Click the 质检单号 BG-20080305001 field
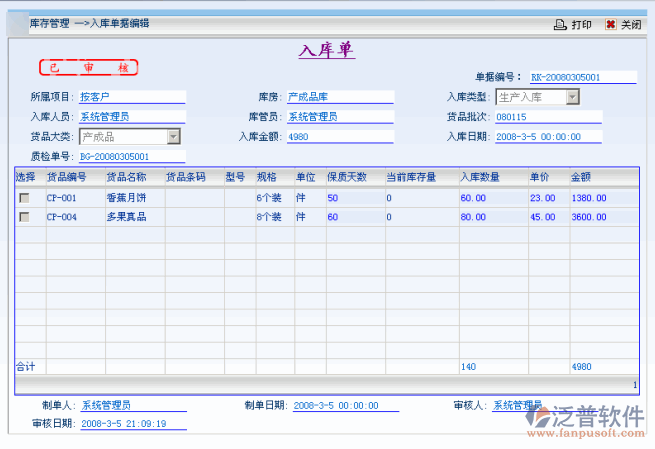The width and height of the screenshot is (655, 449). click(131, 156)
